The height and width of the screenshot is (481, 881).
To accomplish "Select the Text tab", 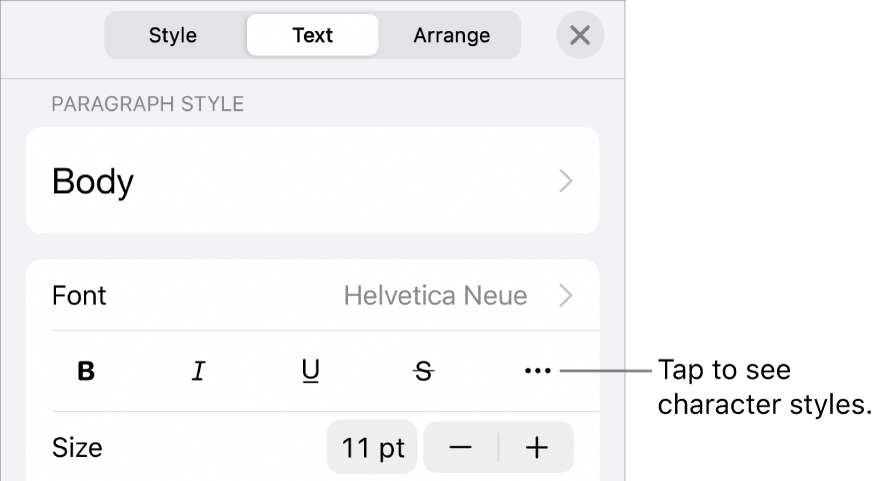I will 312,35.
